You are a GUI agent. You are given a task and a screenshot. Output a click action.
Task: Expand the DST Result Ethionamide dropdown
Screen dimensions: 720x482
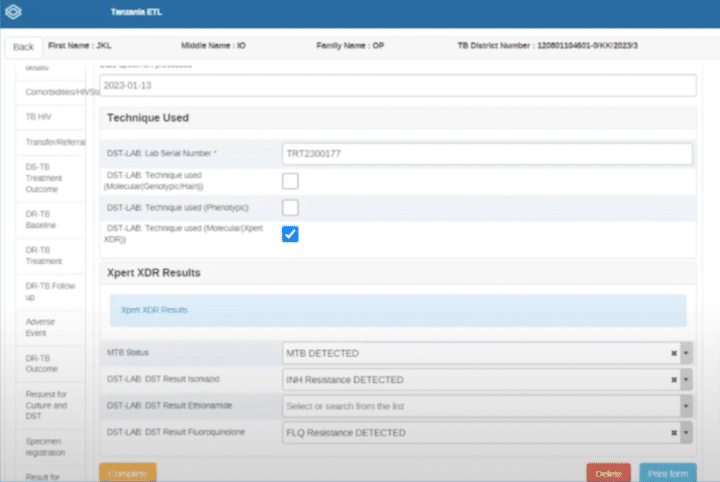(x=687, y=406)
